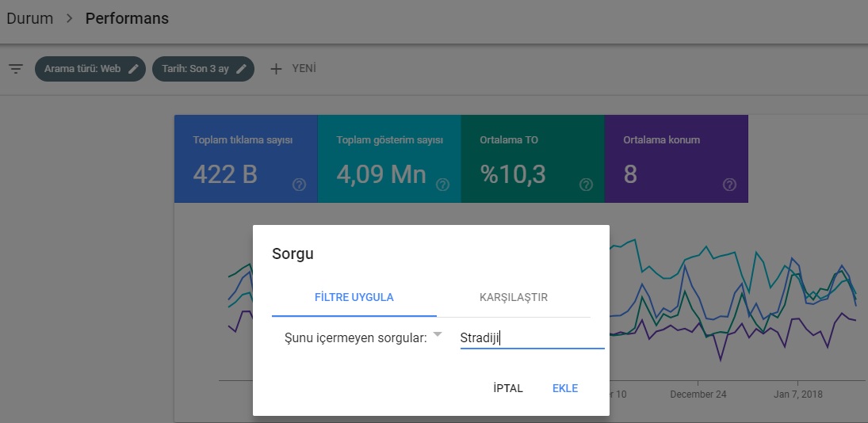This screenshot has height=423, width=868.
Task: Open help icon on Ortalama konum card
Action: coord(729,185)
